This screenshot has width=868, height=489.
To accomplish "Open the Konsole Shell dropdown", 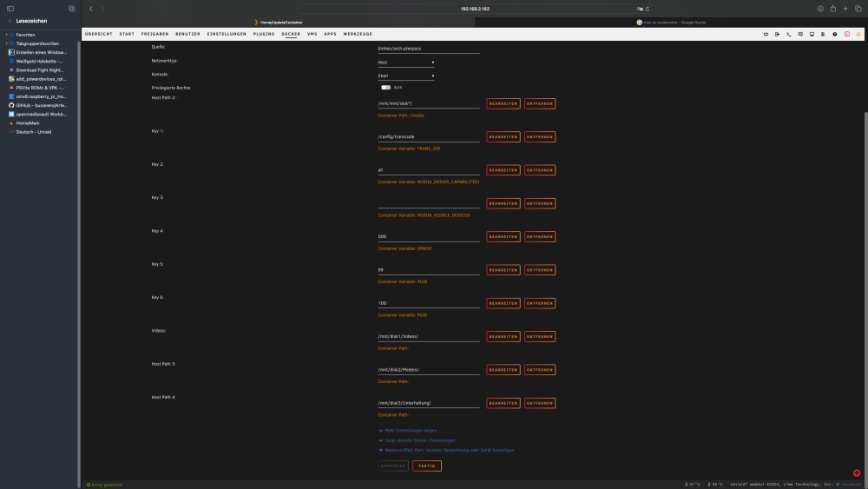I will [x=405, y=76].
